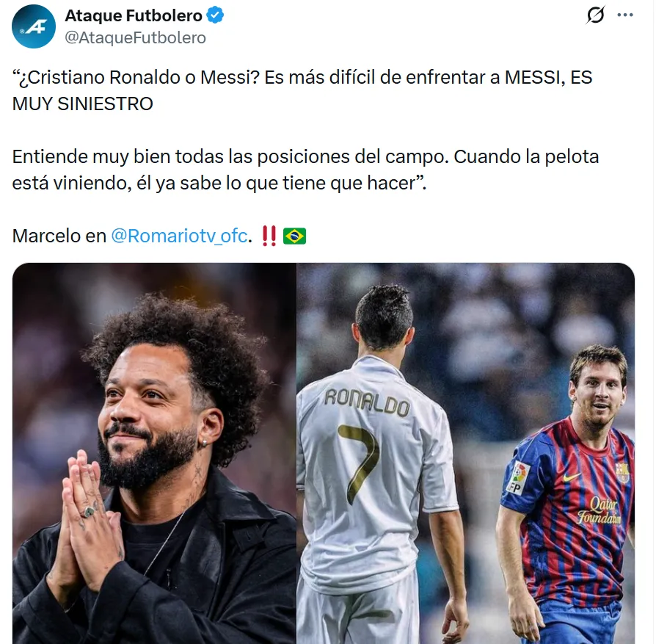Viewport: 656px width, 644px height.
Task: Click the 'Marcelo en' text line
Action: click(x=59, y=236)
